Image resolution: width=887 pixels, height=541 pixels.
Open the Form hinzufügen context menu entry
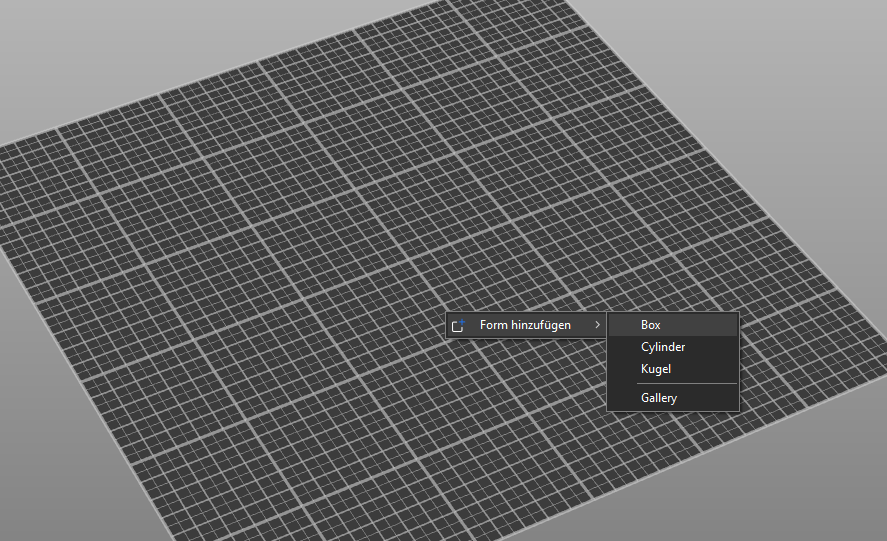pyautogui.click(x=526, y=325)
